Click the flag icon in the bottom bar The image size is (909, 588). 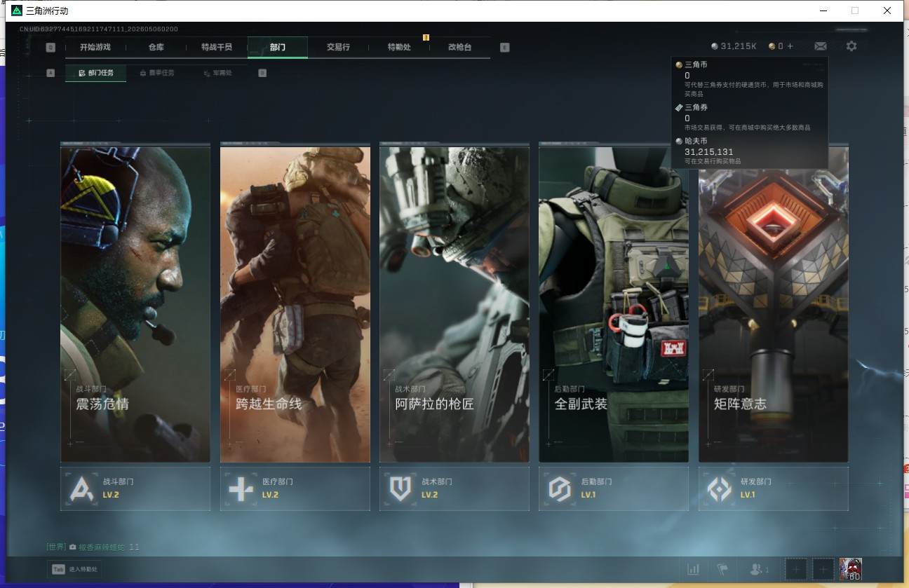722,569
